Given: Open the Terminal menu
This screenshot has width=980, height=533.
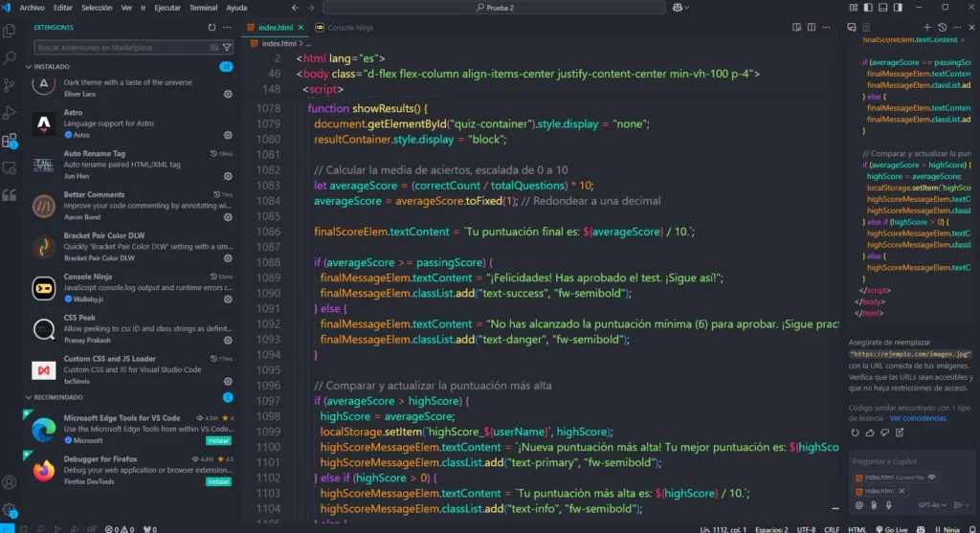Looking at the screenshot, I should pos(203,8).
